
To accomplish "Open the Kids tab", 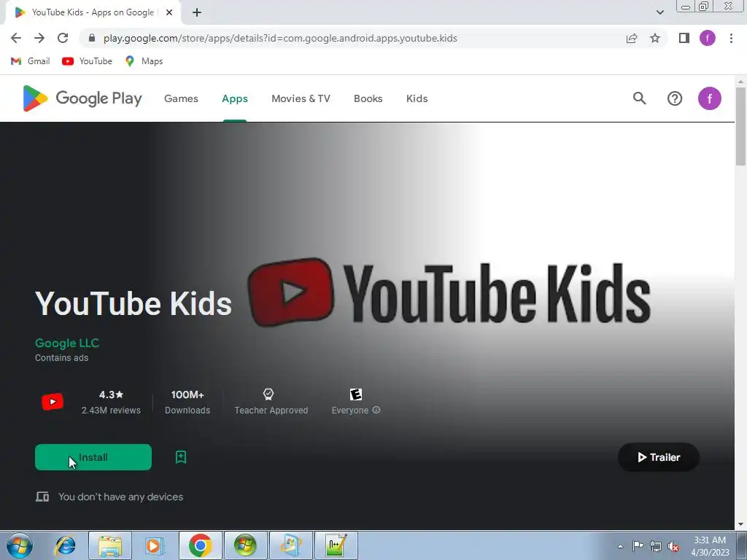I will 417,98.
